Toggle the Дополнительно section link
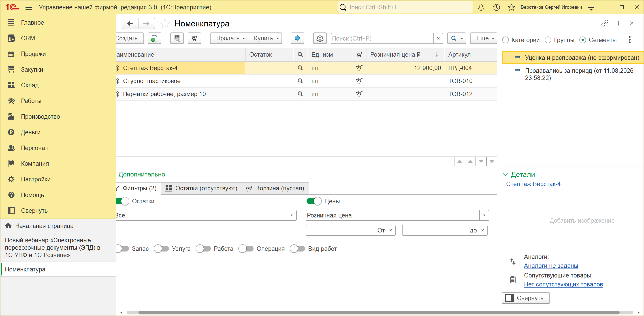Image resolution: width=644 pixels, height=316 pixels. coord(142,174)
